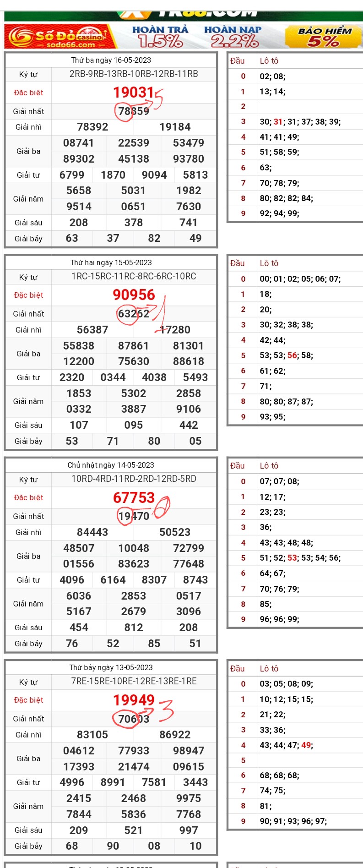The height and width of the screenshot is (868, 363).
Task: Click the code row 1RC-15RC-11RC-8RC-6RC-10RC
Action: (x=134, y=277)
